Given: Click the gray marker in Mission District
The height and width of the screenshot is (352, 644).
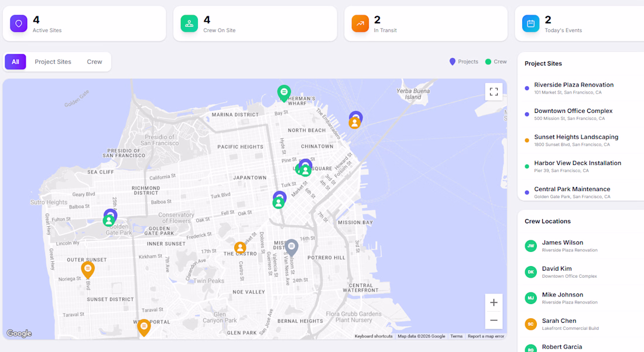Looking at the screenshot, I should pos(292,247).
